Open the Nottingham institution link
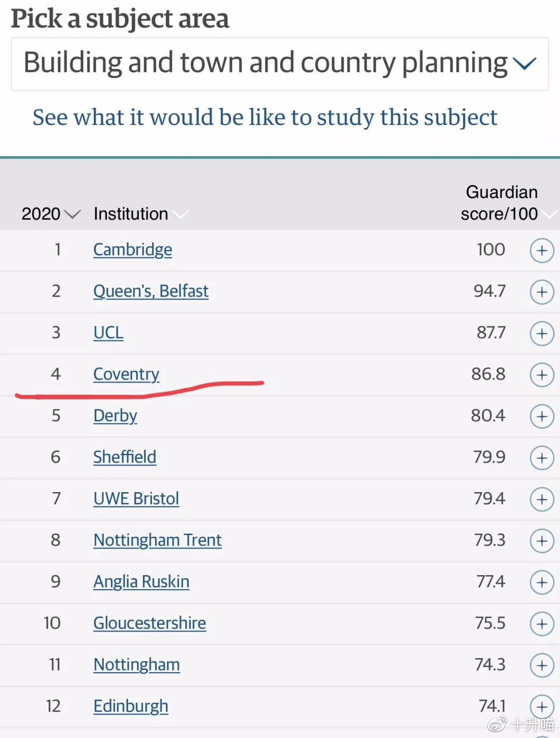 click(x=137, y=664)
